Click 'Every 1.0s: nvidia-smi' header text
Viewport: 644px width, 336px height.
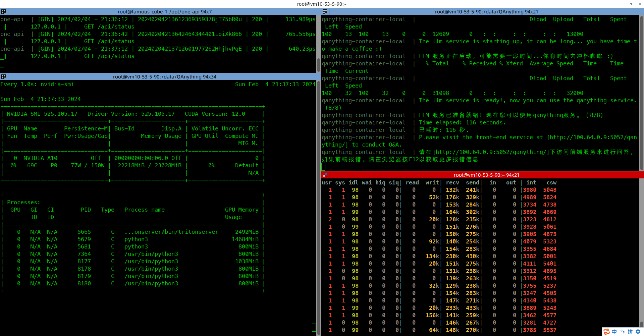point(37,85)
